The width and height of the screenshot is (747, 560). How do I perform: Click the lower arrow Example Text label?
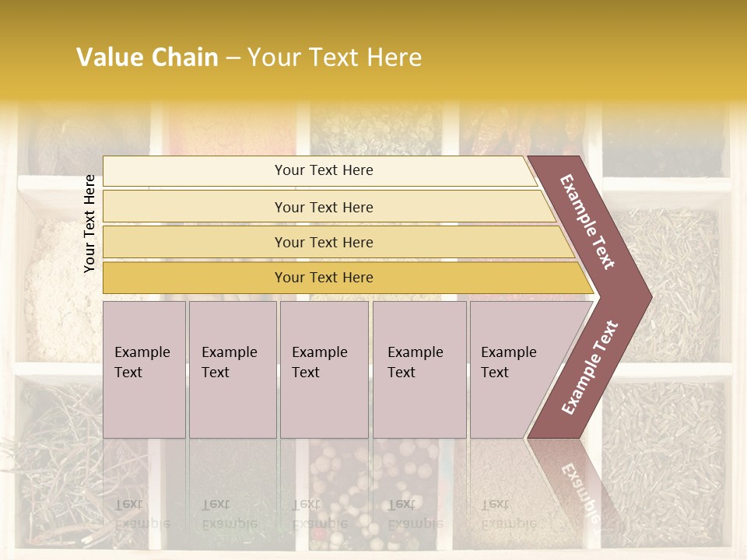pyautogui.click(x=590, y=367)
